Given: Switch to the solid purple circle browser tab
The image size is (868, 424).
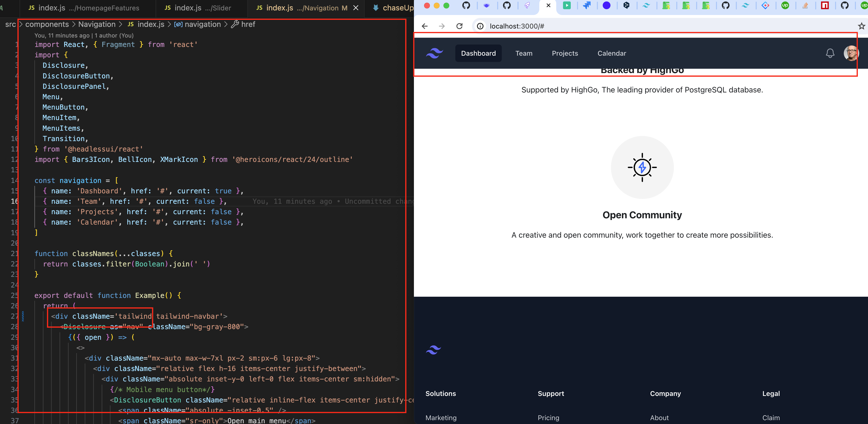Looking at the screenshot, I should tap(606, 5).
